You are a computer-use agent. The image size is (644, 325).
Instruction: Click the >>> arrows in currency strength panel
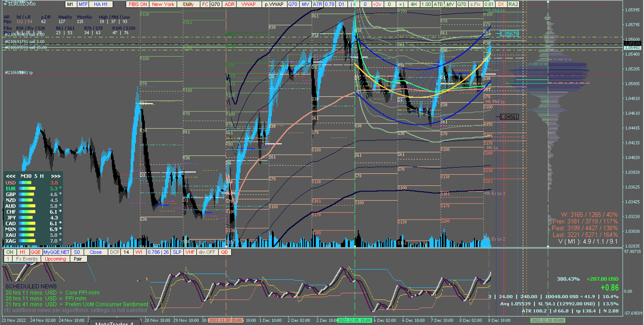55,176
